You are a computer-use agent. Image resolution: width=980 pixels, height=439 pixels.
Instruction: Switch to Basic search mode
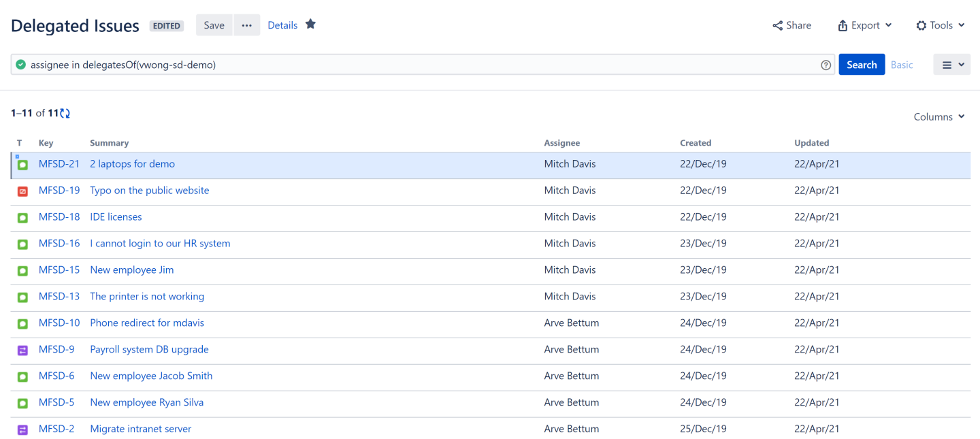(x=902, y=65)
